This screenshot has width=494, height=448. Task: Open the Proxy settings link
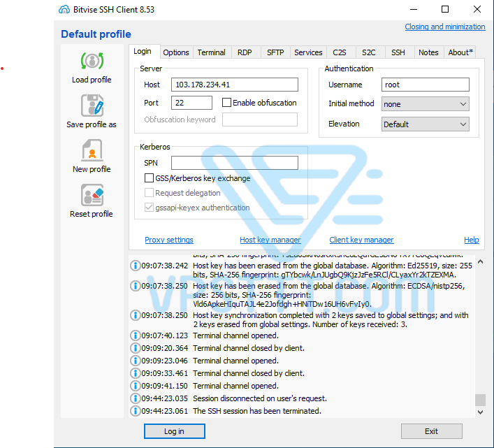169,240
